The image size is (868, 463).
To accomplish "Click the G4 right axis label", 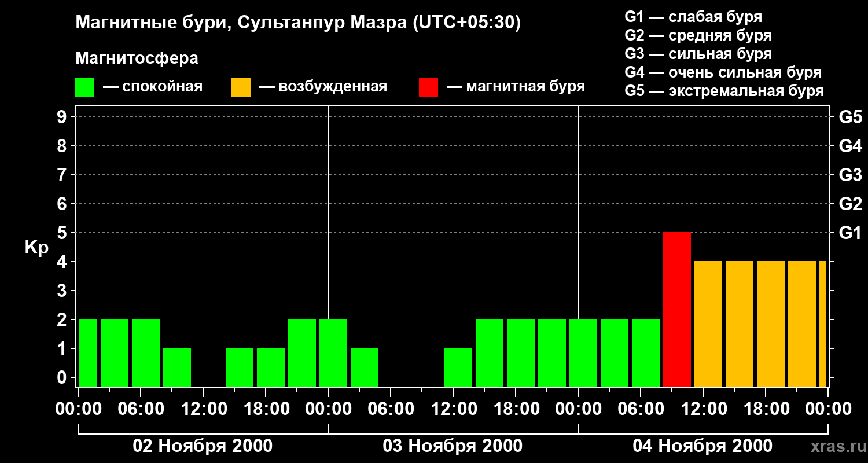I will point(850,146).
